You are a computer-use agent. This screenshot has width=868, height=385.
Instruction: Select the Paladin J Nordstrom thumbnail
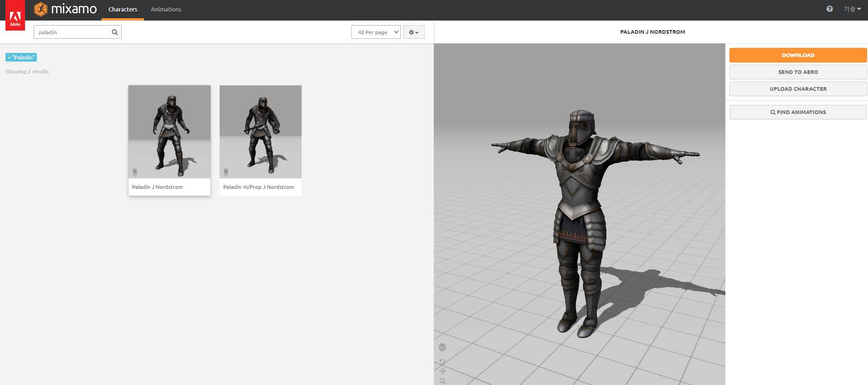(x=169, y=132)
